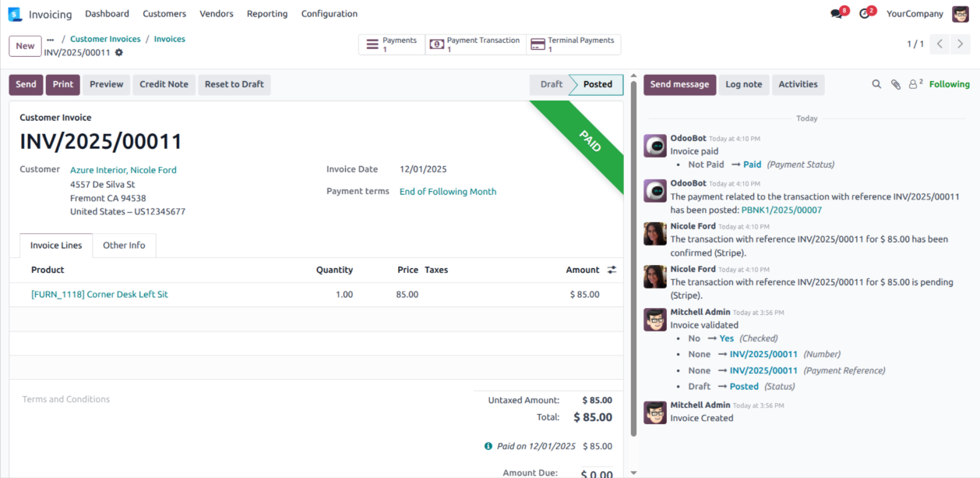Search messages with magnifier icon
980x478 pixels.
coord(876,84)
